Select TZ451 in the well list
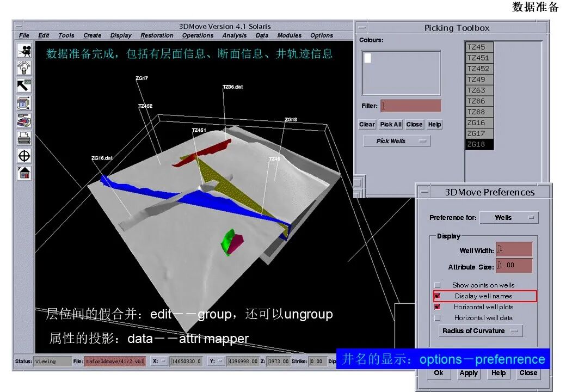The width and height of the screenshot is (566, 392). (479, 58)
